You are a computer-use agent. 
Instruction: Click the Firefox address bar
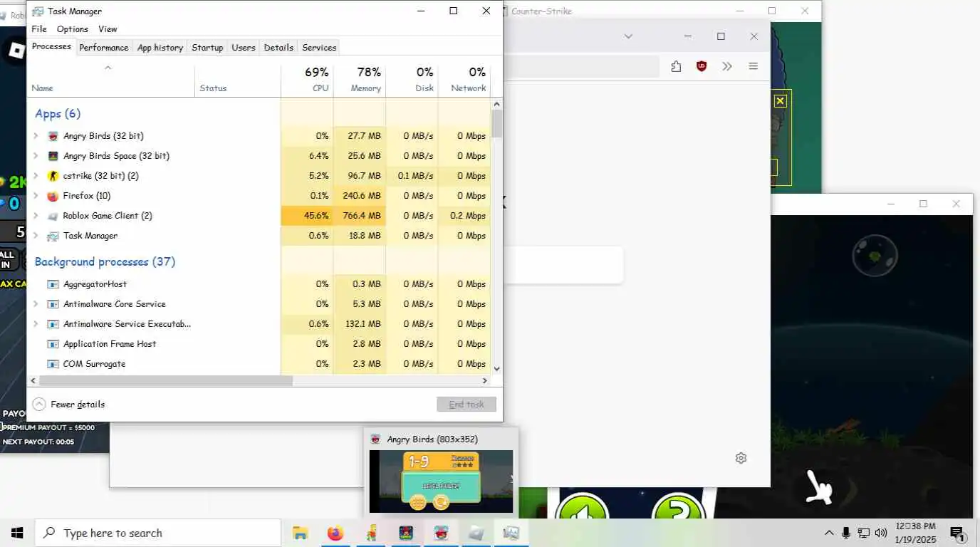tap(580, 66)
